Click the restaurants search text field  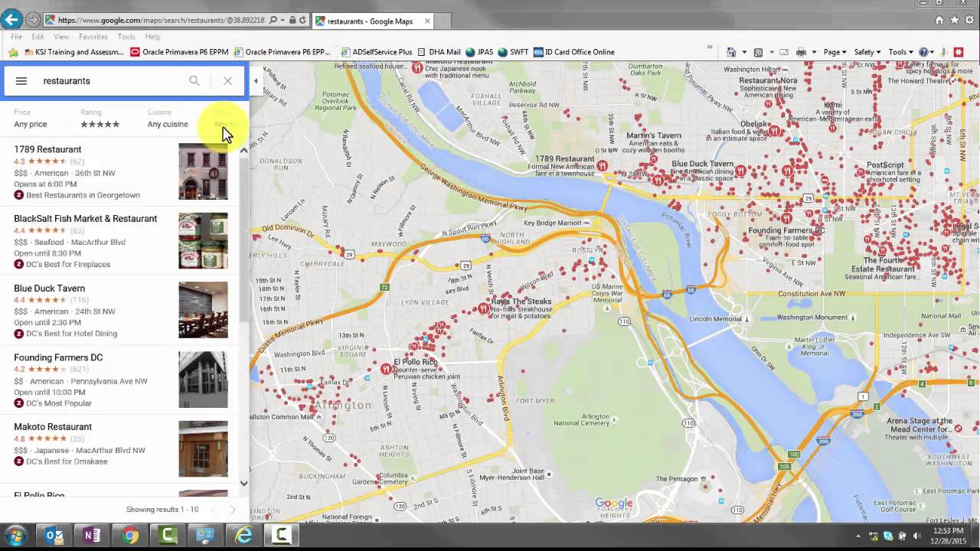111,80
